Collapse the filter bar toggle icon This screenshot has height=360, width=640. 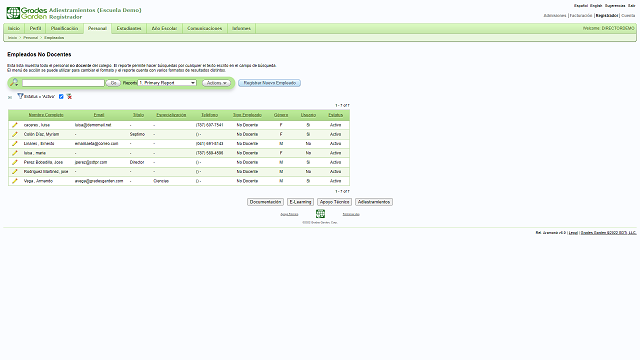click(10, 97)
